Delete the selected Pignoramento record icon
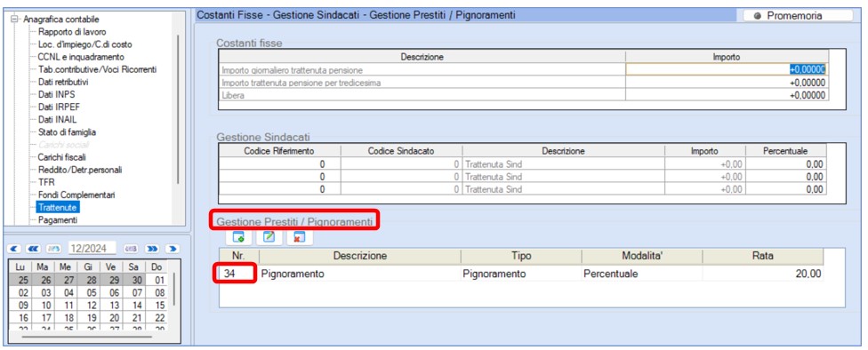 pos(300,237)
